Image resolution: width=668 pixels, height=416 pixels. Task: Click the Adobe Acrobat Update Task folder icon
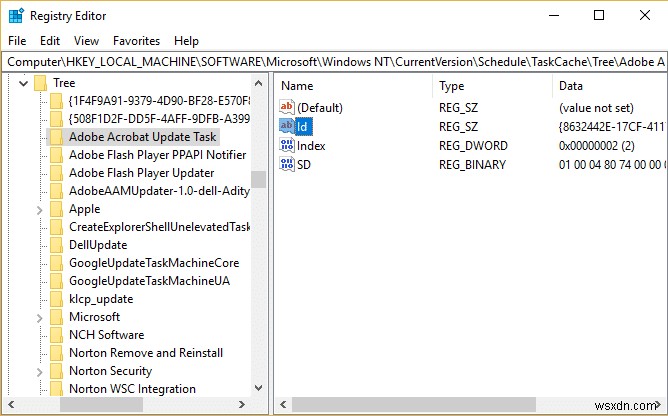(x=57, y=137)
